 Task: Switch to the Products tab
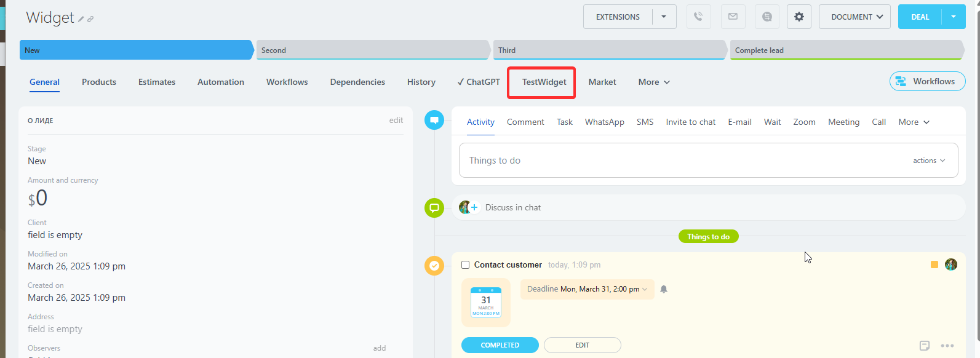[99, 82]
